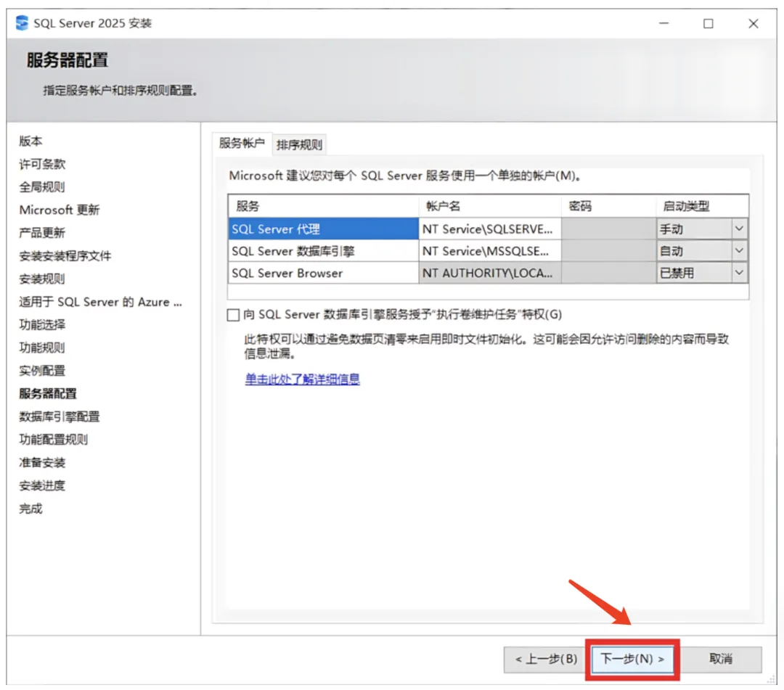The width and height of the screenshot is (784, 690).
Task: Minimize the SQL Server 2025 安装 window
Action: 663,23
